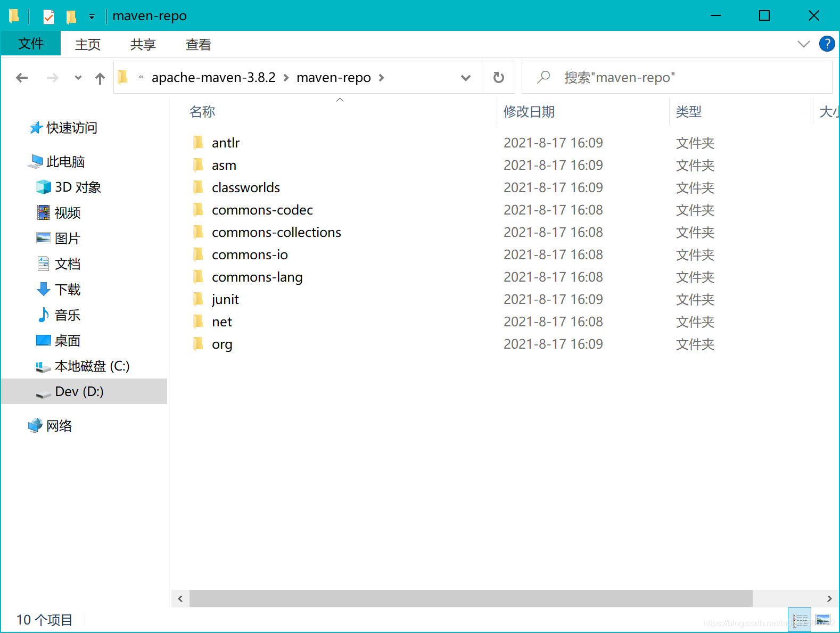Screen dimensions: 840x633
Task: Select the net folder
Action: 222,322
